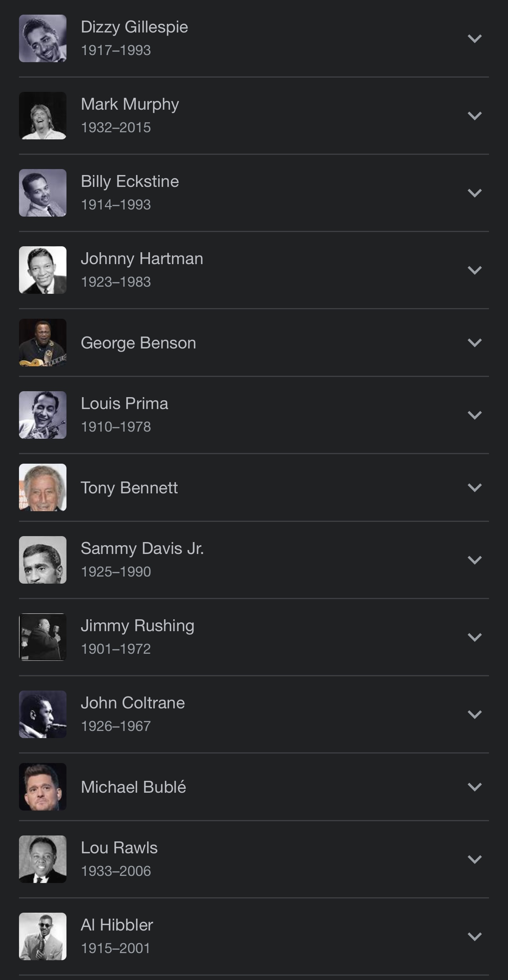Tap John Coltrane's profile photo

click(43, 714)
